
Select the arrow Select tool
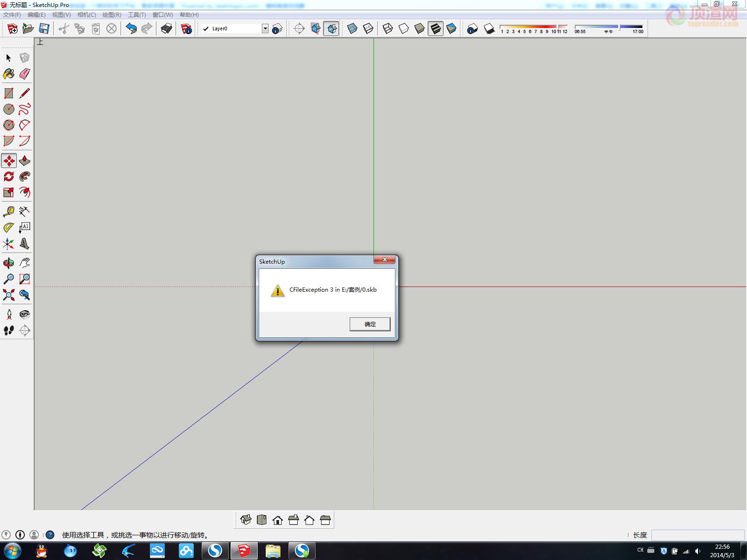click(8, 58)
